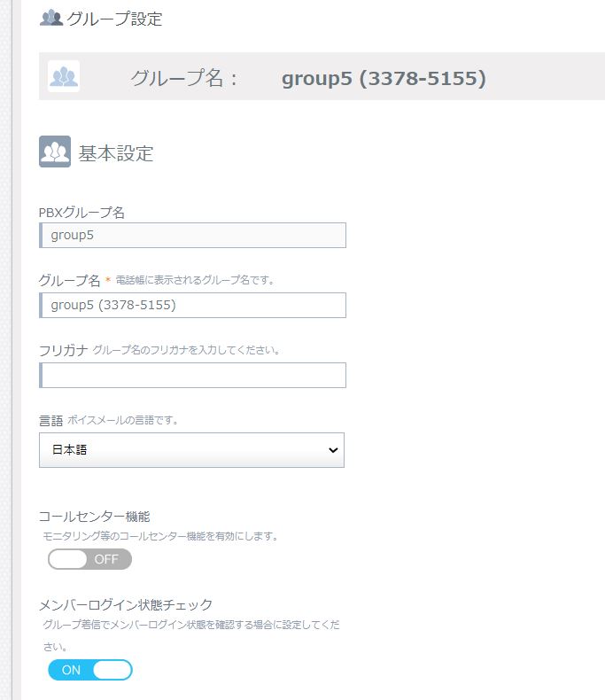Click the 基本設定 section icon

pos(55,152)
